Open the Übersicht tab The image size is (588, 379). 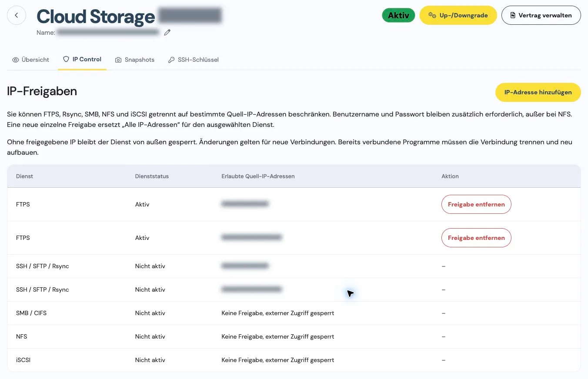pos(30,60)
